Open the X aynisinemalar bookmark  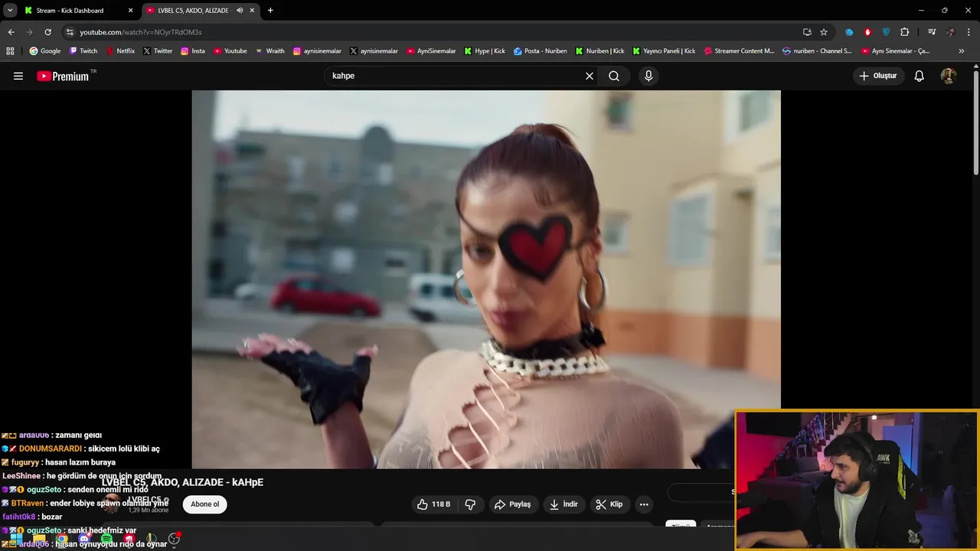pos(374,51)
